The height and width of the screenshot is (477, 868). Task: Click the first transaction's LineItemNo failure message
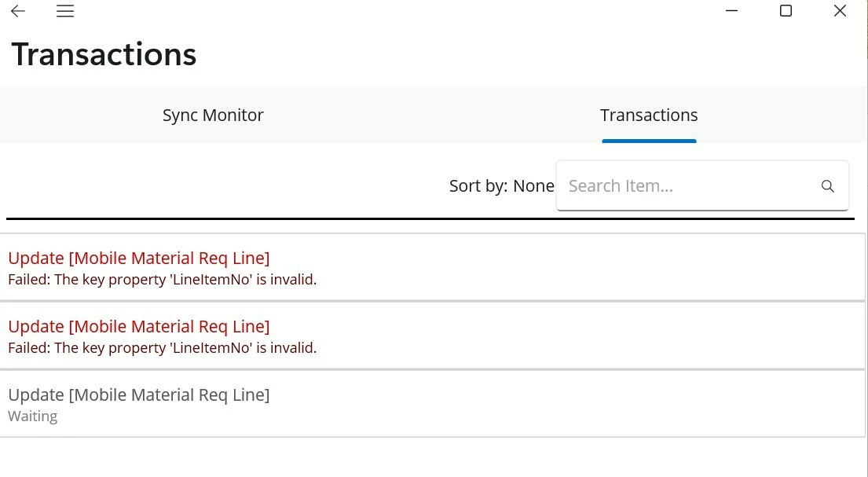coord(162,279)
